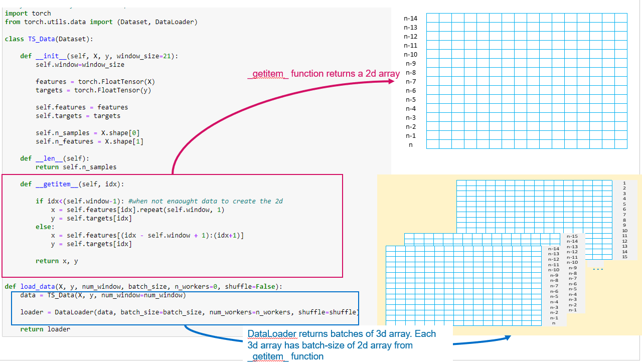This screenshot has height=364, width=642.
Task: Click the load_data function definition
Action: [x=143, y=286]
